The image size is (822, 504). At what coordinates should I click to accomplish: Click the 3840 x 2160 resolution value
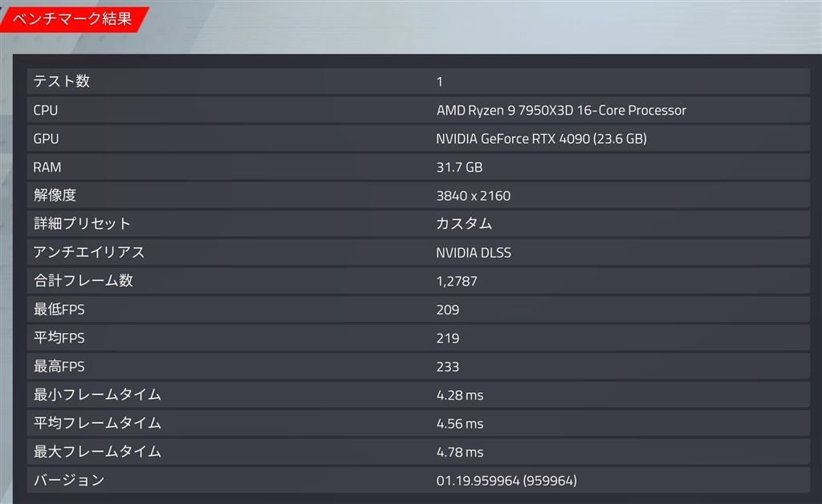pos(475,195)
